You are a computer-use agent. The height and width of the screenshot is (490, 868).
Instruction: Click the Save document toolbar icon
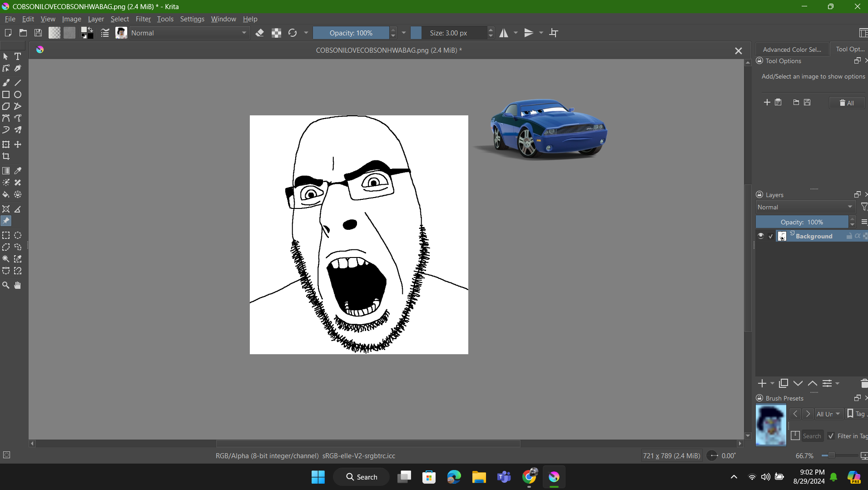[38, 33]
